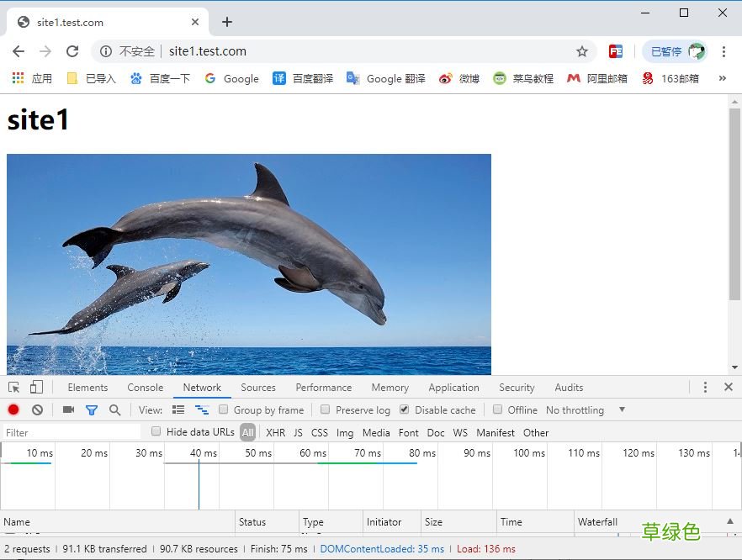The height and width of the screenshot is (560, 742).
Task: Clear the network log
Action: [37, 409]
